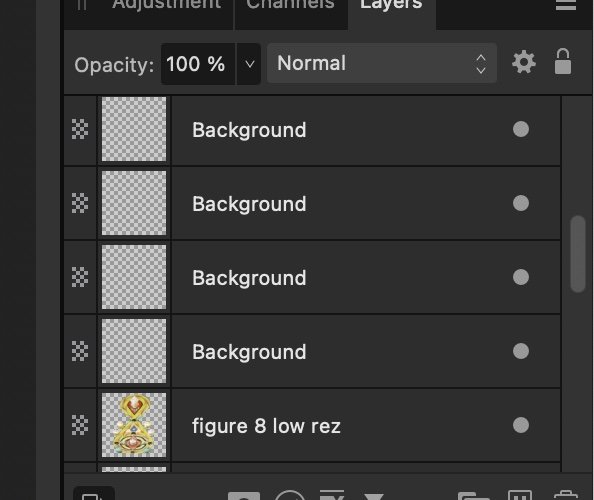Viewport: 594px width, 500px height.
Task: Switch to the Adjustment tab
Action: (x=167, y=5)
